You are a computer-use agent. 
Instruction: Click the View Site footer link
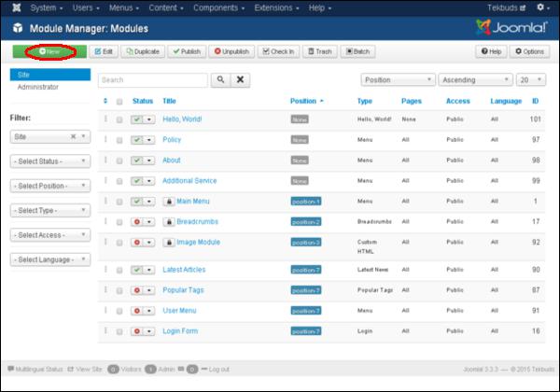85,370
